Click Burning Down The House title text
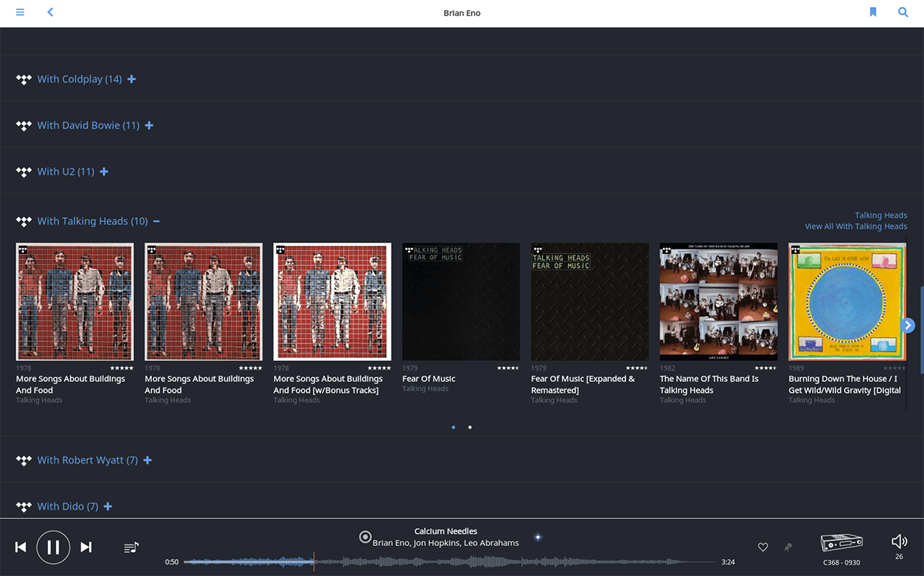924x576 pixels. tap(845, 384)
